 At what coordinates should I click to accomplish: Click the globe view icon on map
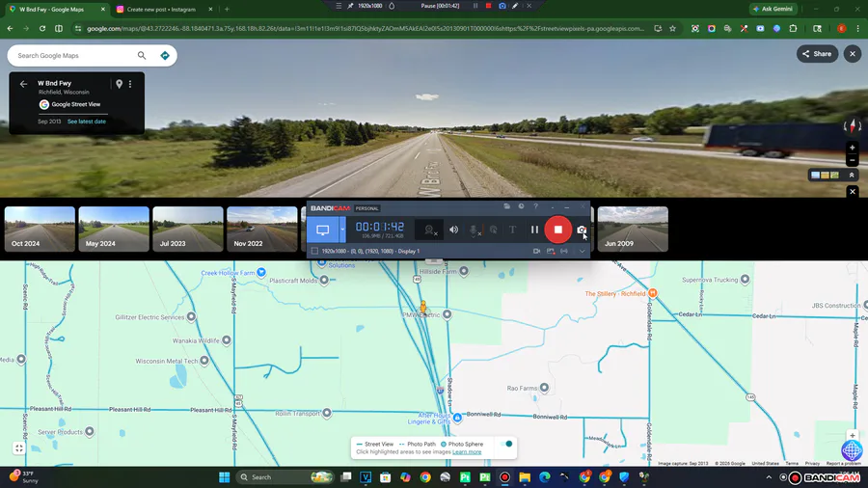coord(852,450)
